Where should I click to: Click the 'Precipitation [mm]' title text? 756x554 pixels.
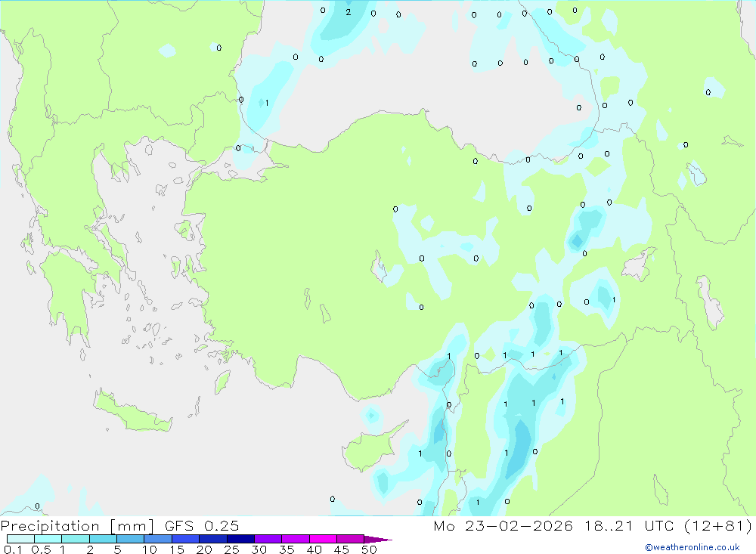tap(77, 526)
